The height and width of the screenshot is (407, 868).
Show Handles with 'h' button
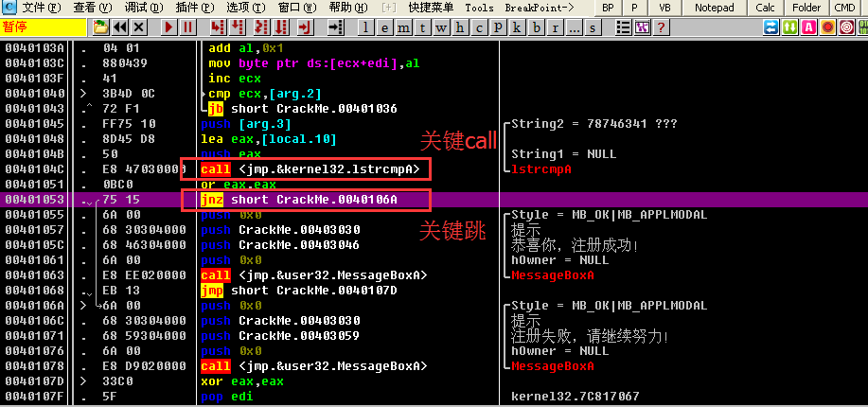(461, 27)
